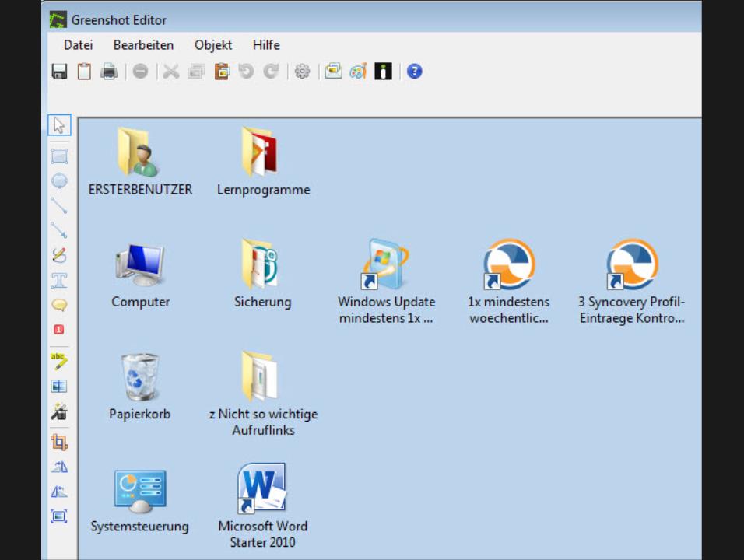
Task: Pick the freehand pencil tool
Action: click(x=59, y=255)
